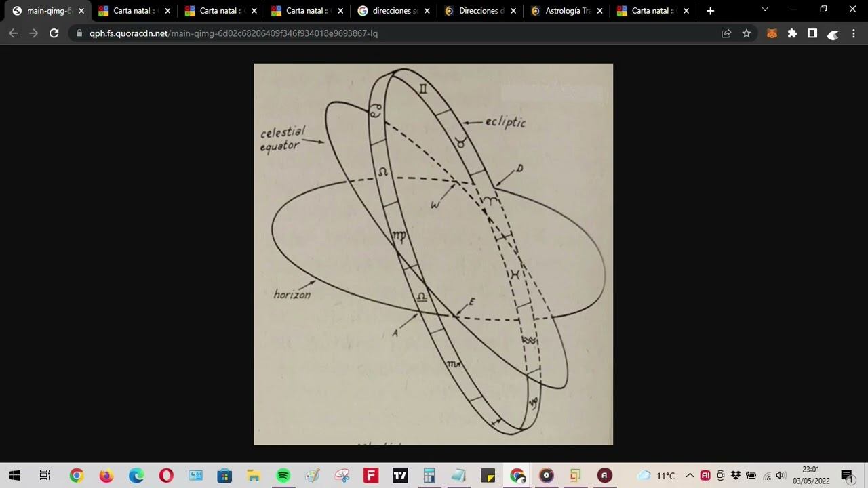Viewport: 868px width, 488px height.
Task: Open Task View on the taskbar
Action: [45, 476]
